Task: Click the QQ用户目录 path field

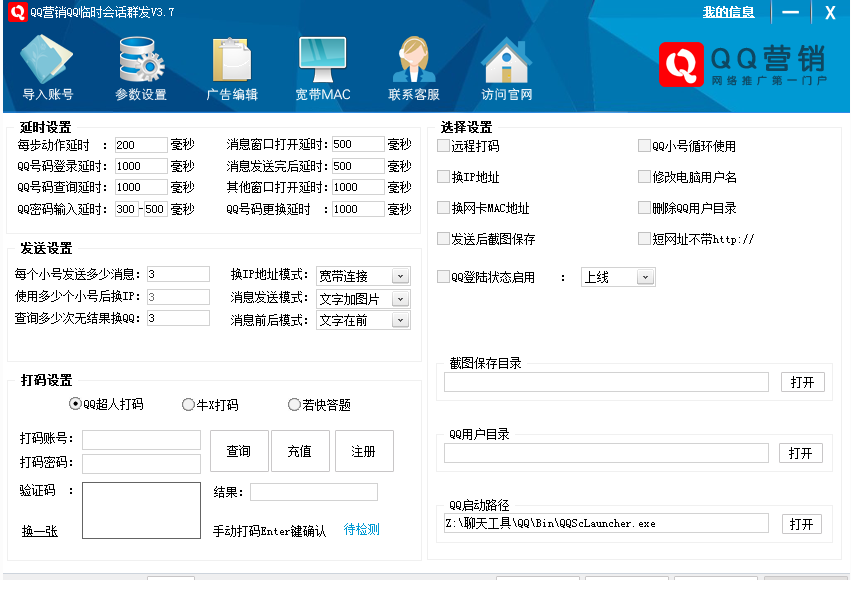Action: 606,453
